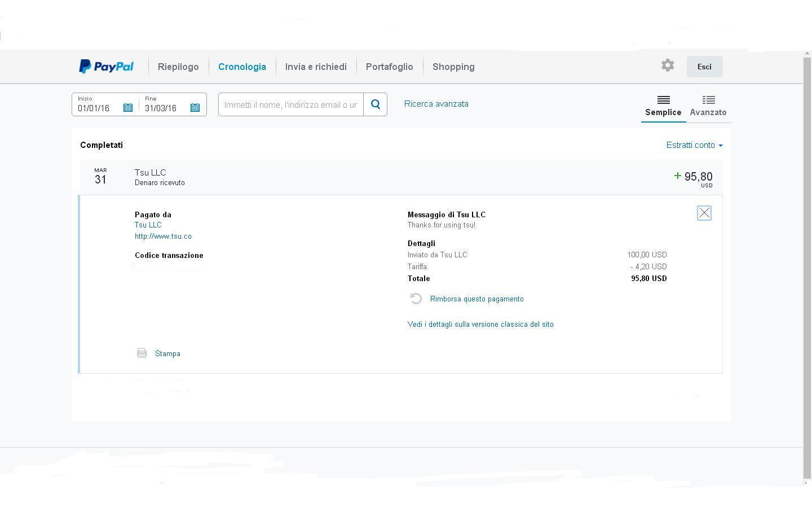Go to Invia e richiedi
Viewport: 812px width, 508px height.
click(316, 67)
